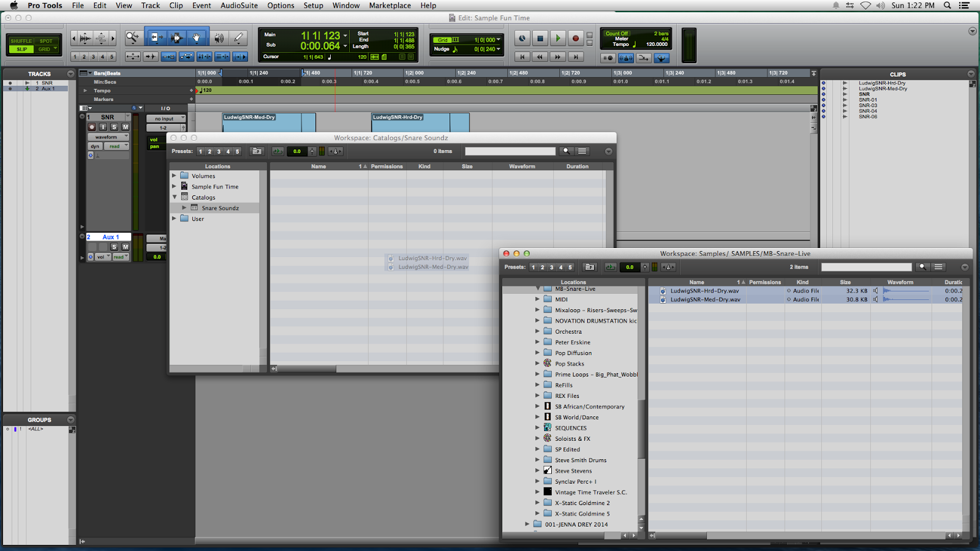Viewport: 980px width, 551px height.
Task: Stop playback with the Stop button
Action: click(x=540, y=39)
